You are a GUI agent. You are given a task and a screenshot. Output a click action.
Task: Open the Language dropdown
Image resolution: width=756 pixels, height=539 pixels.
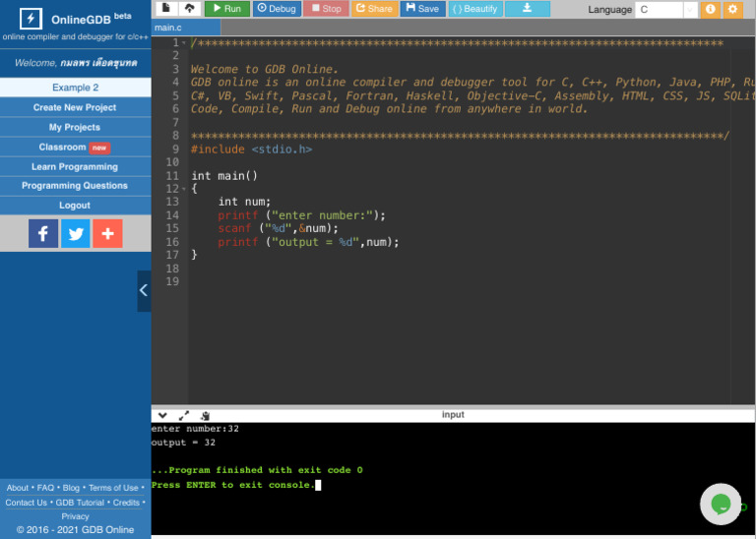click(665, 10)
